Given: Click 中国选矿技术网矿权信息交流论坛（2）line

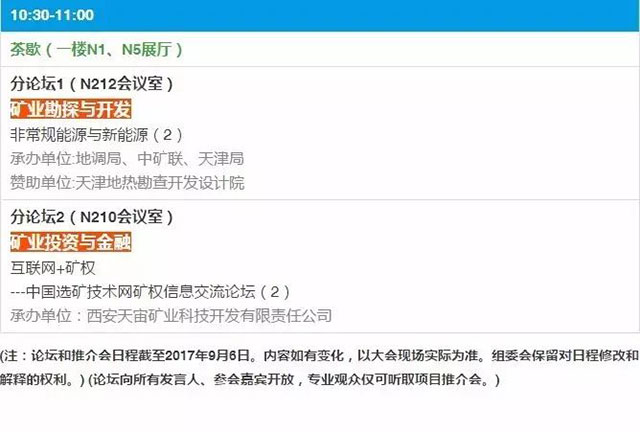Looking at the screenshot, I should click(150, 292).
